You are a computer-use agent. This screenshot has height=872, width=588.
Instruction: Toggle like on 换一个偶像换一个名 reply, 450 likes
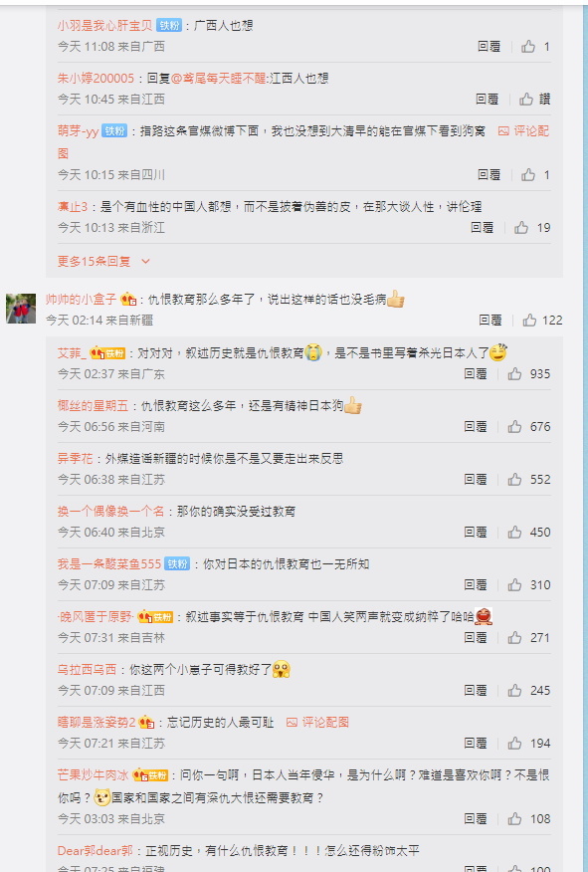click(514, 533)
